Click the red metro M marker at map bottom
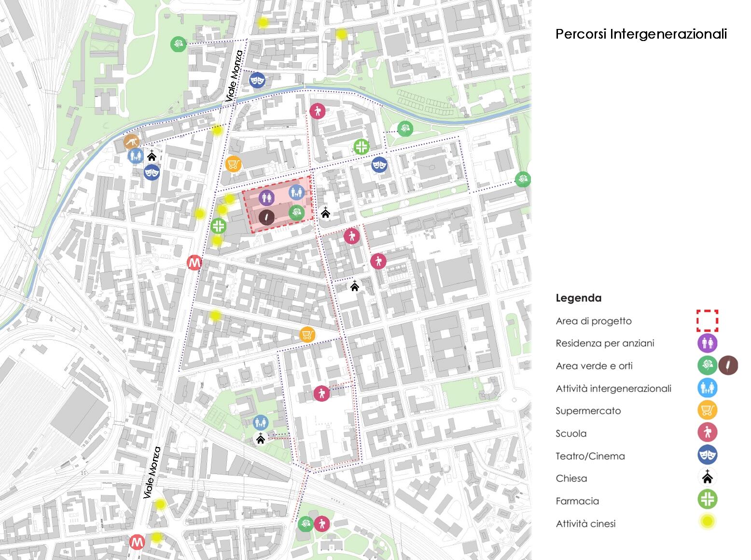The image size is (751, 560). 137,542
